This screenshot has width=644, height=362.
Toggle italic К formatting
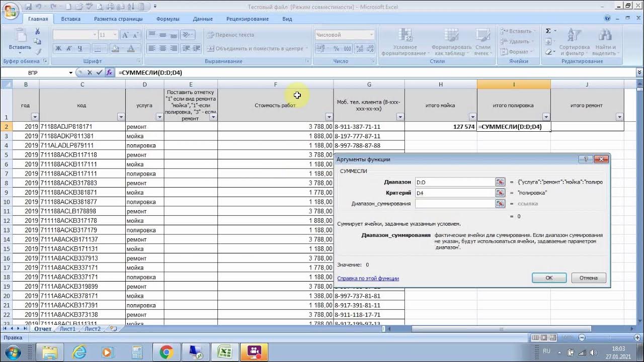click(69, 49)
